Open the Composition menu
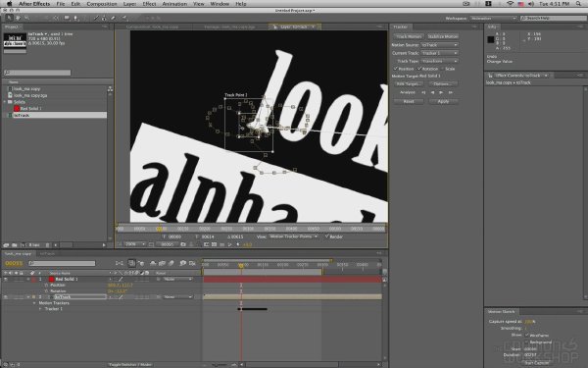This screenshot has height=368, width=588. coord(102,4)
